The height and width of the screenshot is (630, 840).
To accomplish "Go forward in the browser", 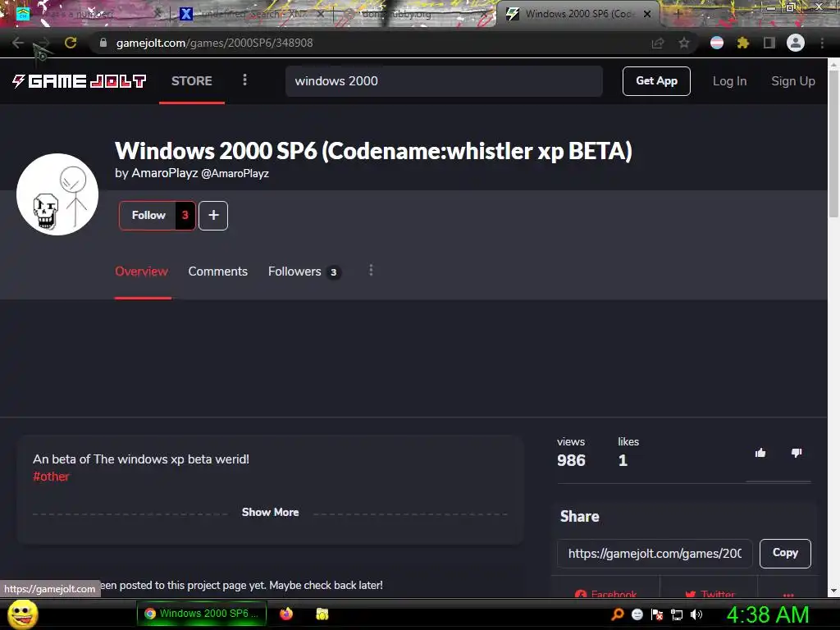I will tap(43, 43).
